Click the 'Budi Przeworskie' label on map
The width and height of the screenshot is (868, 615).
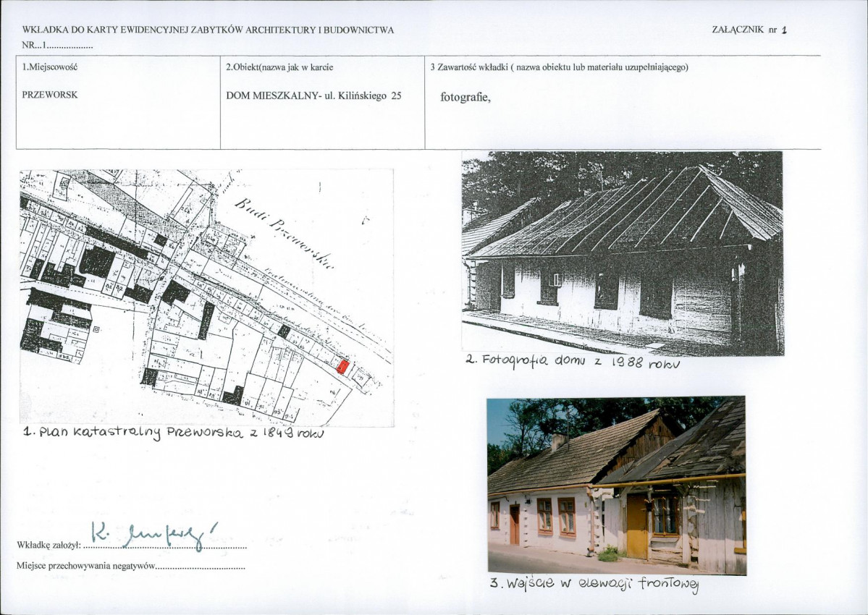(284, 233)
